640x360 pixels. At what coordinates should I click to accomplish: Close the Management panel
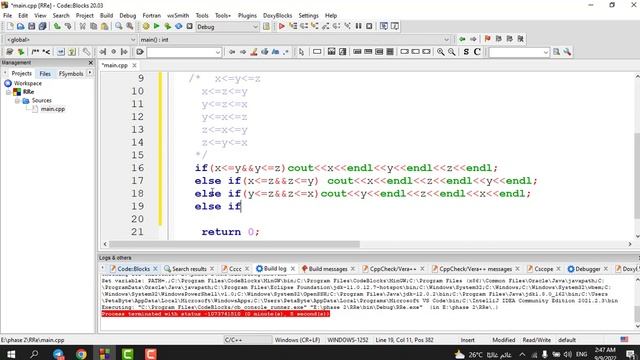(91, 62)
